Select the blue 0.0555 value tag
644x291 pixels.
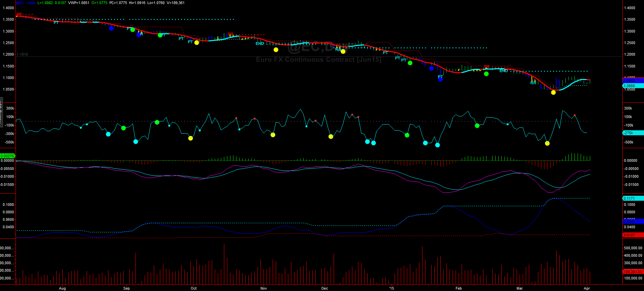(x=633, y=221)
